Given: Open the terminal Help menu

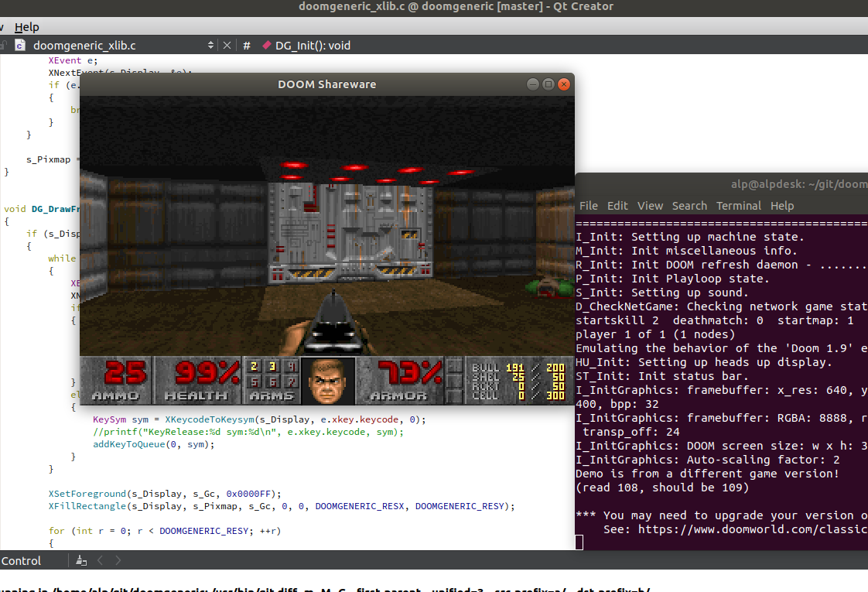Looking at the screenshot, I should coord(781,205).
